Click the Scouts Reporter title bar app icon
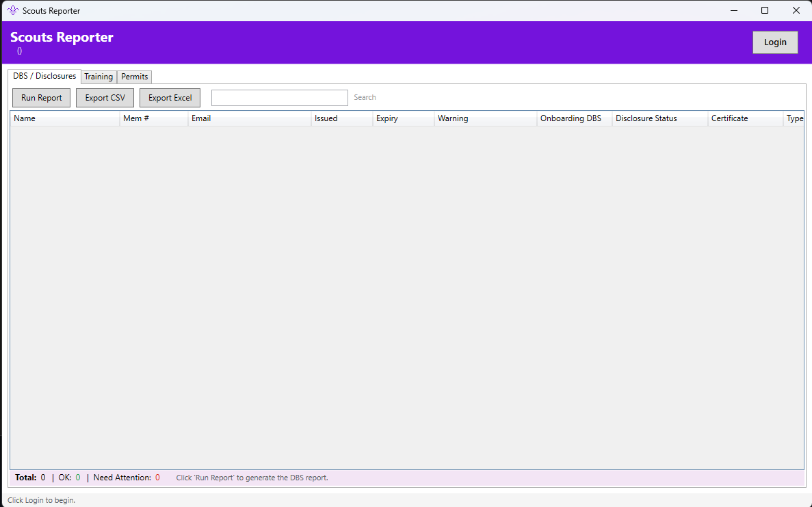This screenshot has height=507, width=812. (13, 10)
